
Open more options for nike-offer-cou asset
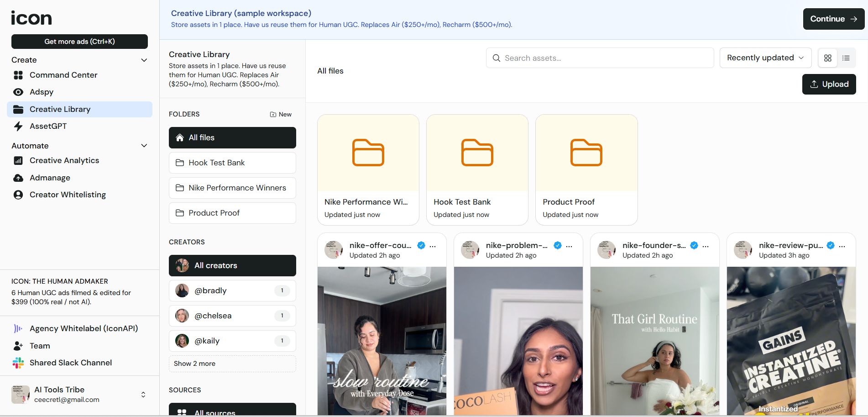coord(433,246)
